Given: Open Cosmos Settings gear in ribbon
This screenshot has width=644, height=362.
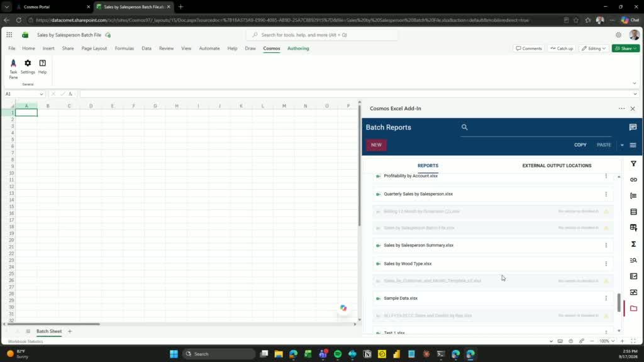Looking at the screenshot, I should click(x=28, y=67).
